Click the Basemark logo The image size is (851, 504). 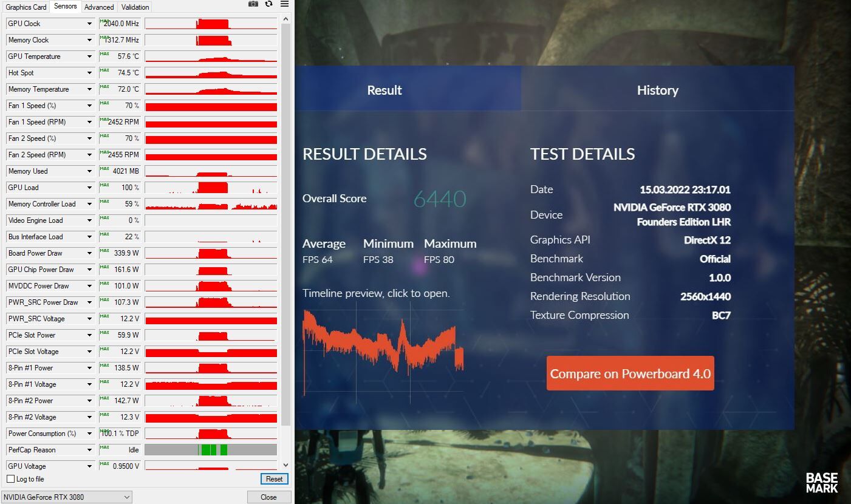coord(822,483)
